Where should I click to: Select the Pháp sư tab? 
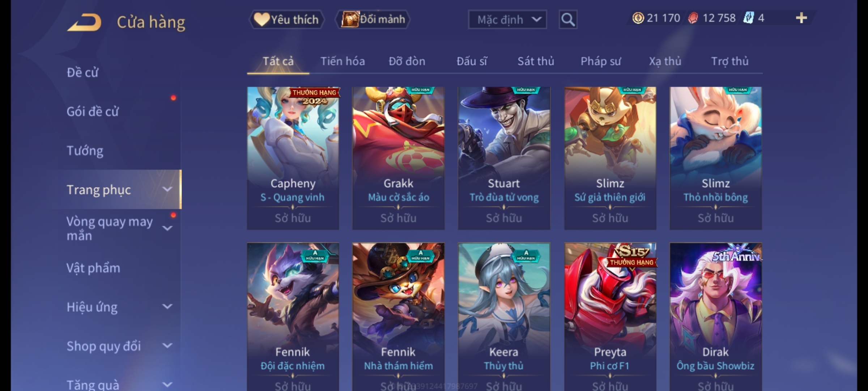pos(601,61)
